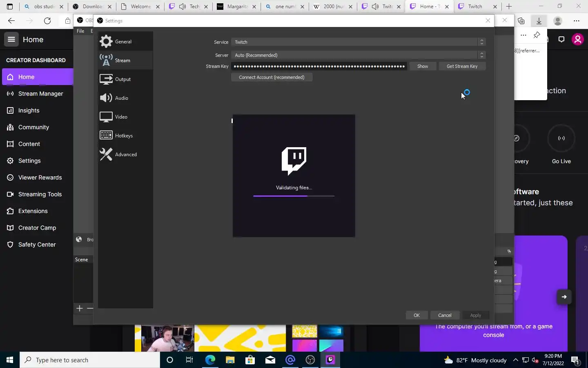Click the Validating files progress bar

pos(294,196)
